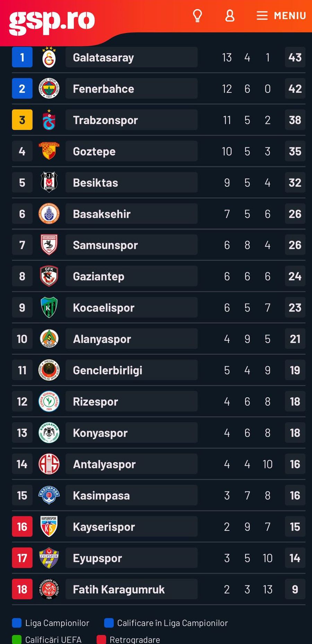Click the blue Liga Campionilor legend square
312x644 pixels.
click(x=17, y=623)
